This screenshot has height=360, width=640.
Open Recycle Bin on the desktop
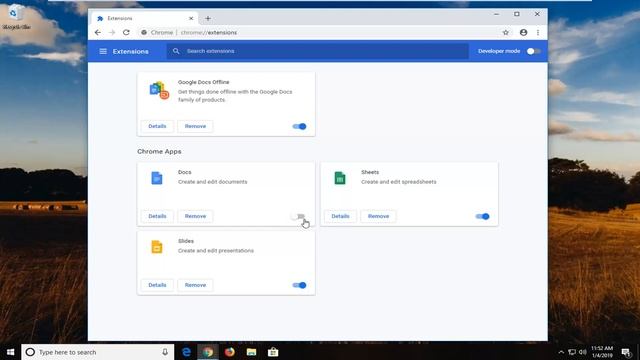[x=16, y=17]
